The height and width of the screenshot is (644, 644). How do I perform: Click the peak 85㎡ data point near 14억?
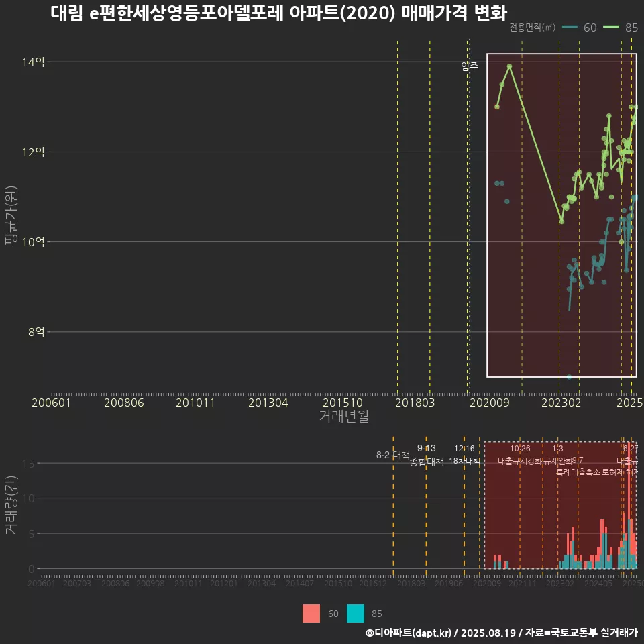509,66
